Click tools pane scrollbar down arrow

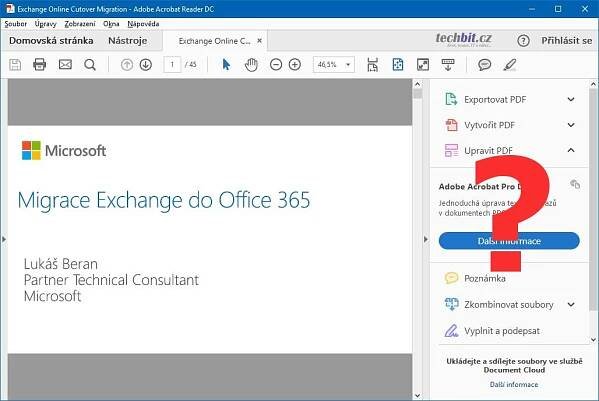(x=593, y=339)
